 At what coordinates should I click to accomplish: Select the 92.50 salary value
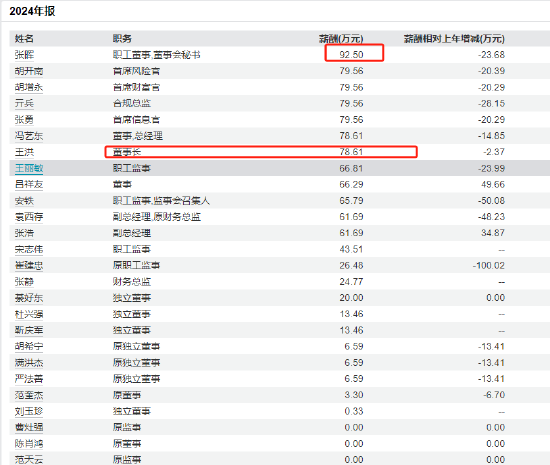[351, 55]
